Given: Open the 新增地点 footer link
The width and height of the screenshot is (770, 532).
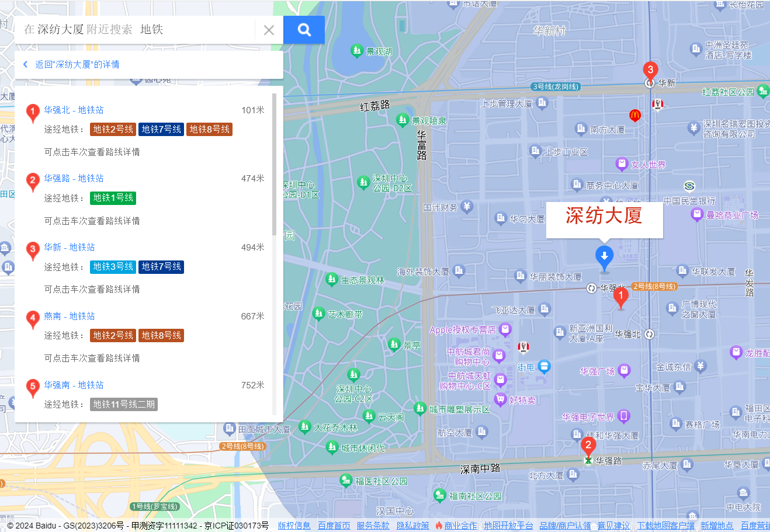Looking at the screenshot, I should point(717,526).
